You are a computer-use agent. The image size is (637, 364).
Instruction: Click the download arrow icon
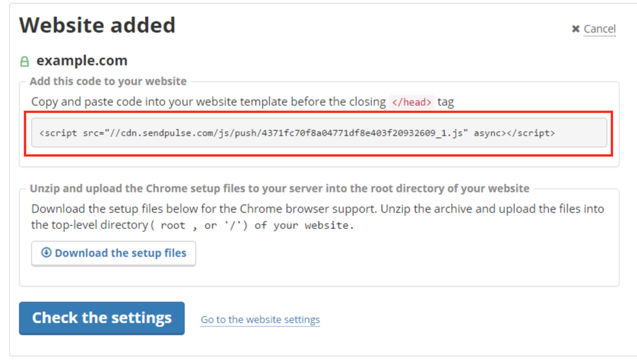pyautogui.click(x=46, y=253)
